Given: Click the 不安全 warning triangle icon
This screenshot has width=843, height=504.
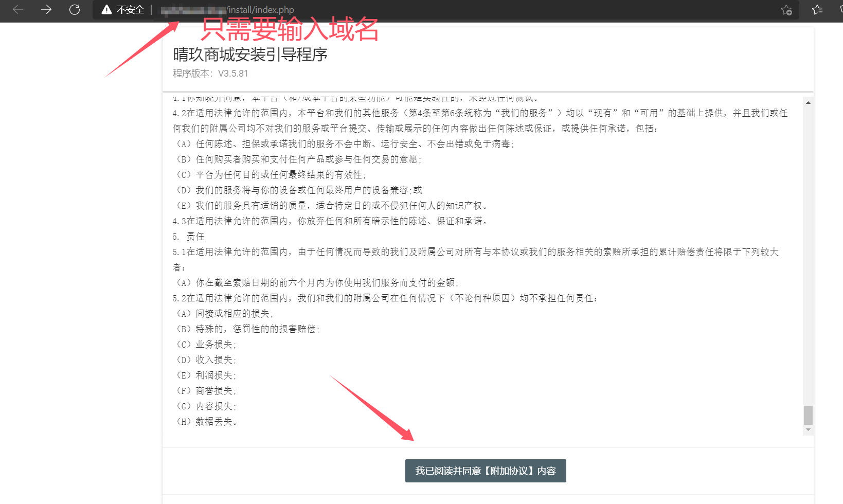Looking at the screenshot, I should pos(106,10).
